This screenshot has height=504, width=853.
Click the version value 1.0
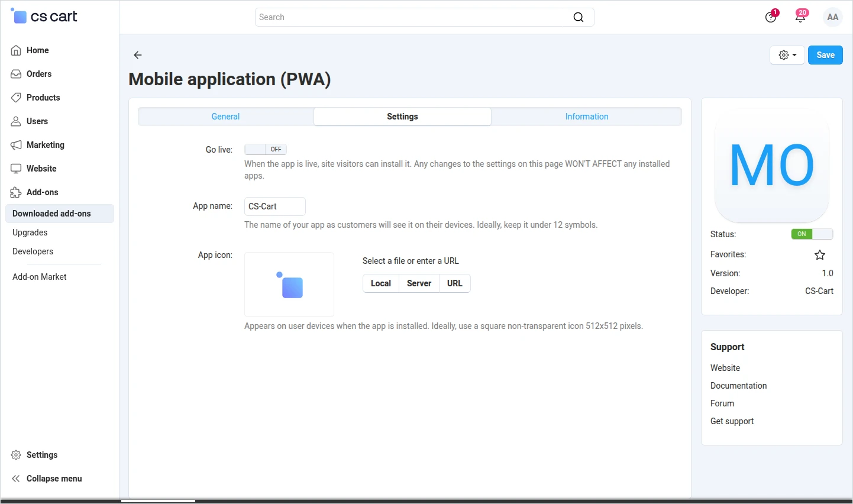point(828,273)
